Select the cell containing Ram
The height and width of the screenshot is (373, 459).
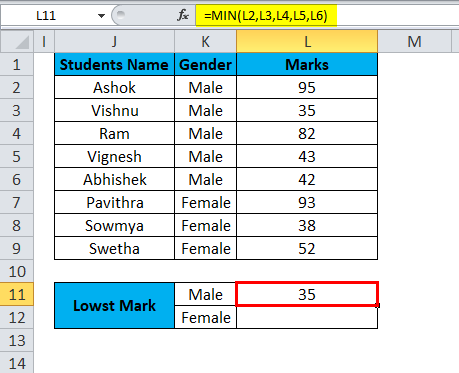point(114,133)
